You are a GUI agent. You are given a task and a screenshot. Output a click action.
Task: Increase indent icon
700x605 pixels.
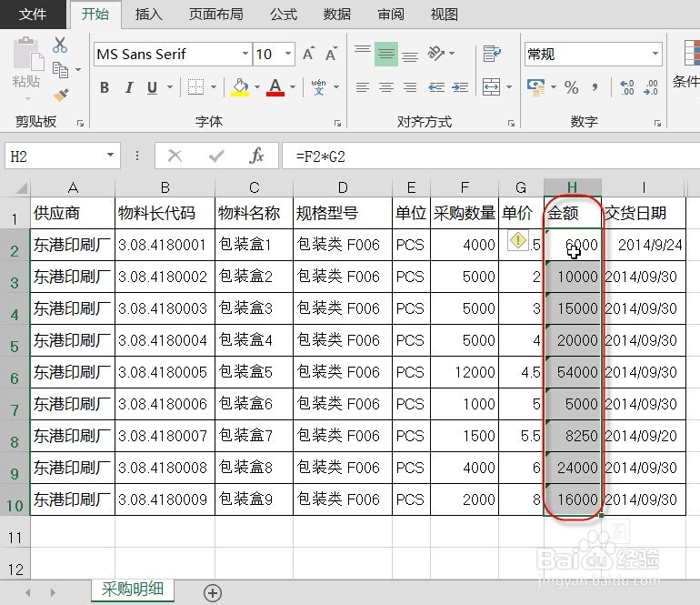click(x=460, y=87)
